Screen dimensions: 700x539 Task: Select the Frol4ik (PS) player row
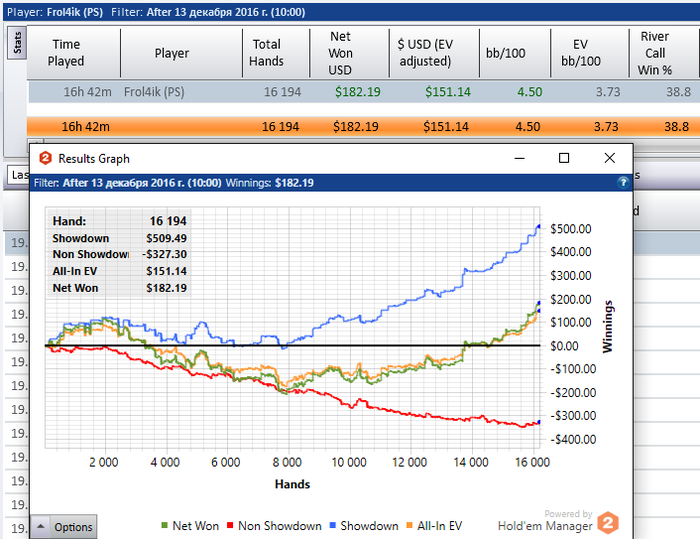363,92
